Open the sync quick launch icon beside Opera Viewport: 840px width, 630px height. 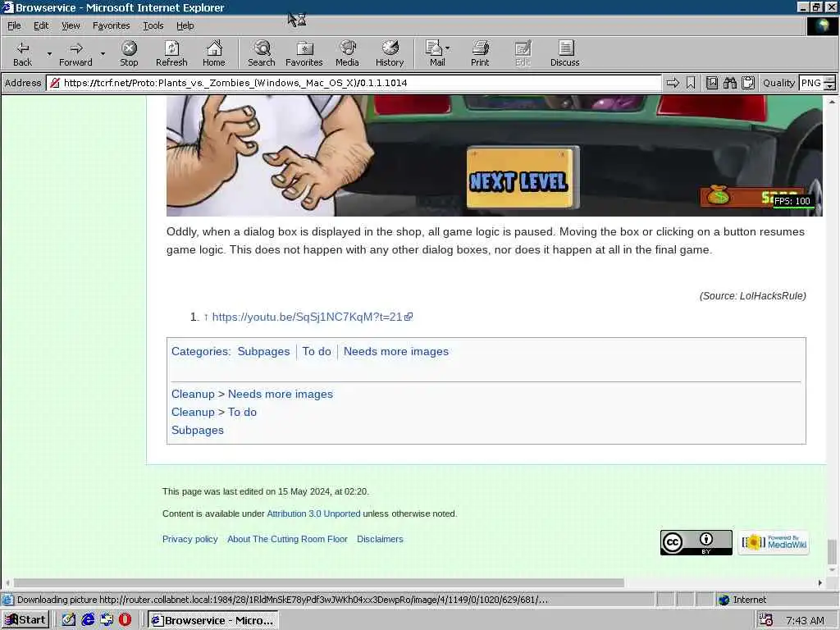click(x=107, y=620)
